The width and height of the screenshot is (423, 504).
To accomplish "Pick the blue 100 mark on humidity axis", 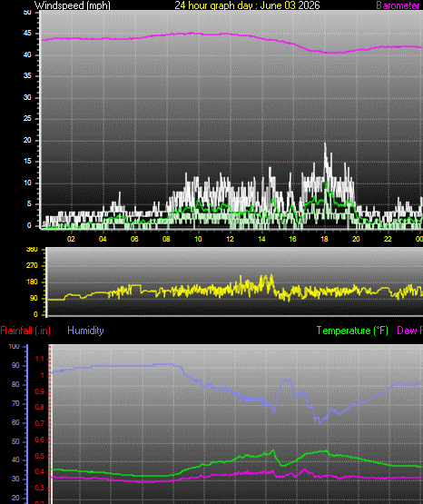I will 15,347.
